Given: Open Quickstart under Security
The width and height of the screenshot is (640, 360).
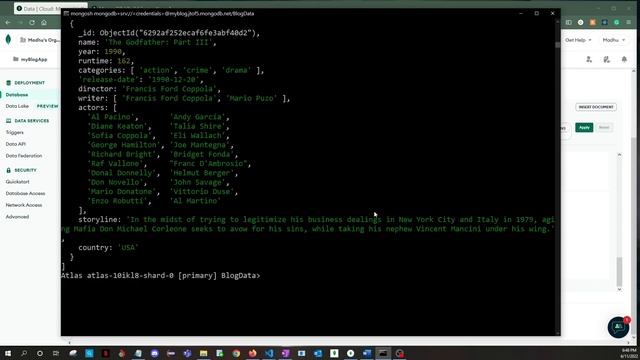Looking at the screenshot, I should [18, 182].
